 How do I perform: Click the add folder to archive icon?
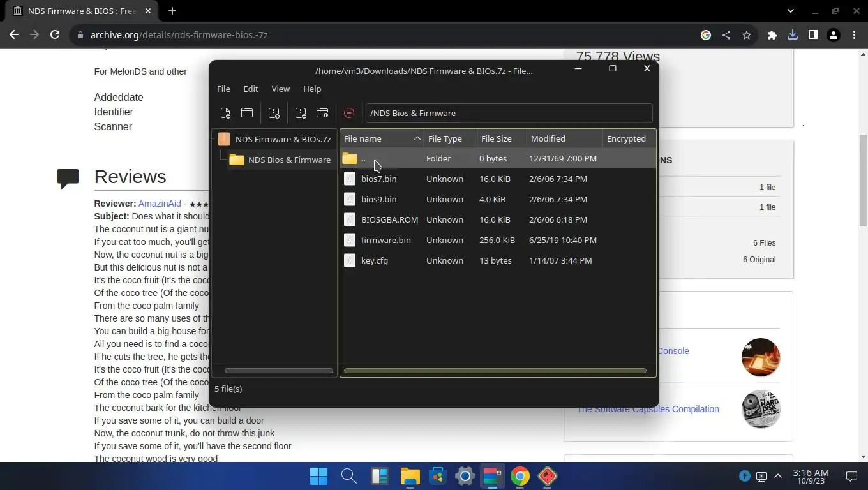(x=322, y=113)
